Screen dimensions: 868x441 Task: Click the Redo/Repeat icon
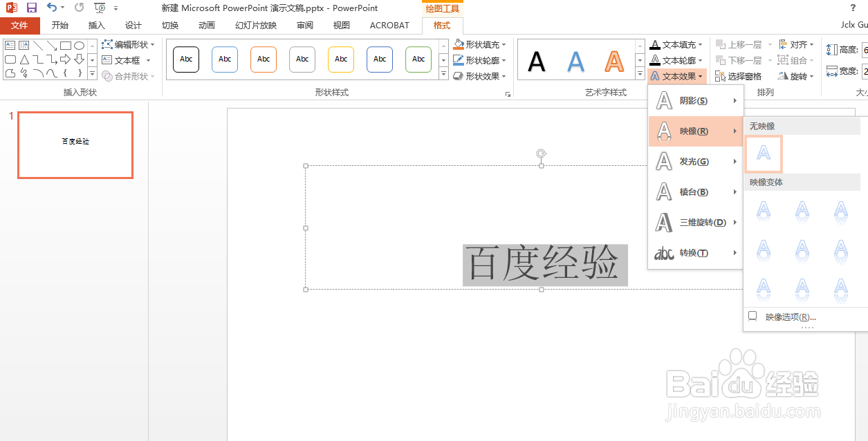point(79,8)
